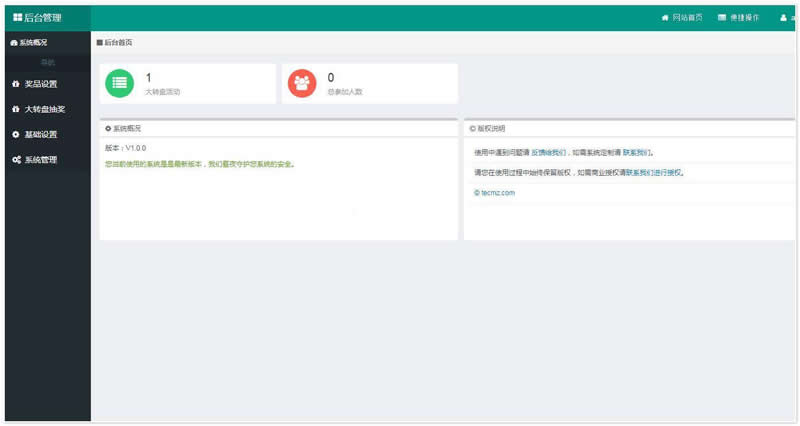Image resolution: width=800 pixels, height=426 pixels.
Task: Click the green latest-version notice text
Action: 200,164
